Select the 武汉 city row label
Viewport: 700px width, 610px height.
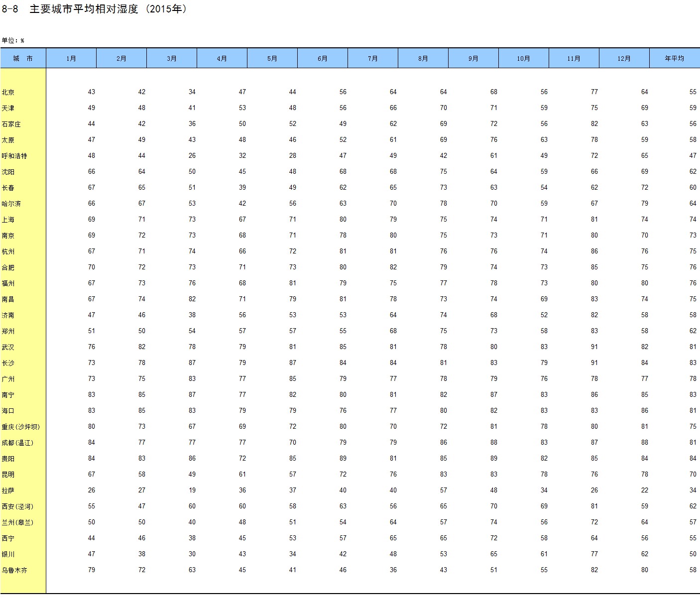[x=8, y=347]
